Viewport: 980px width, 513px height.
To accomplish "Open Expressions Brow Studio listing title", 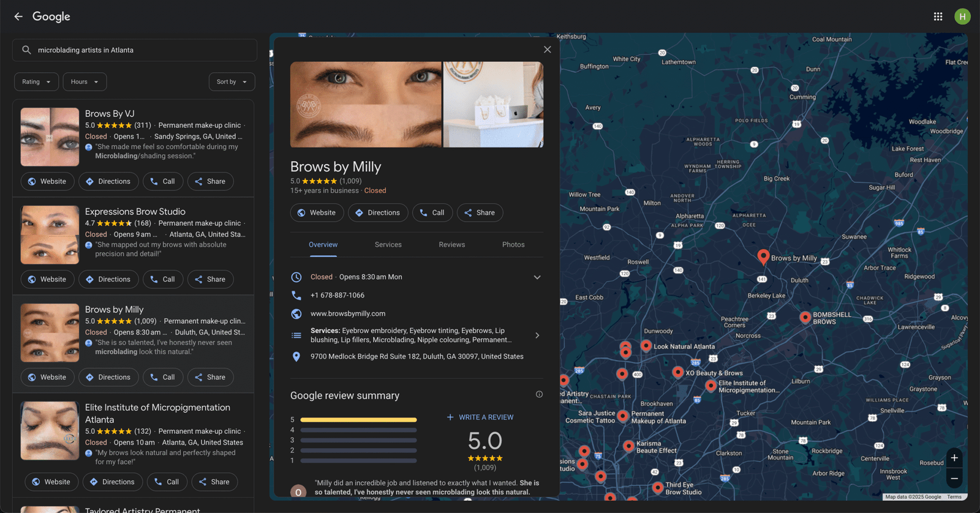I will pos(135,212).
